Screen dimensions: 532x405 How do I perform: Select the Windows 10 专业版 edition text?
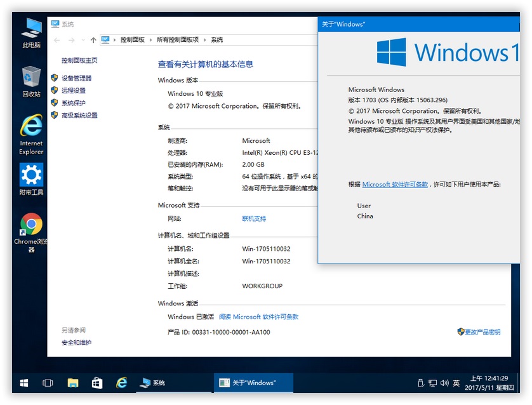(196, 93)
